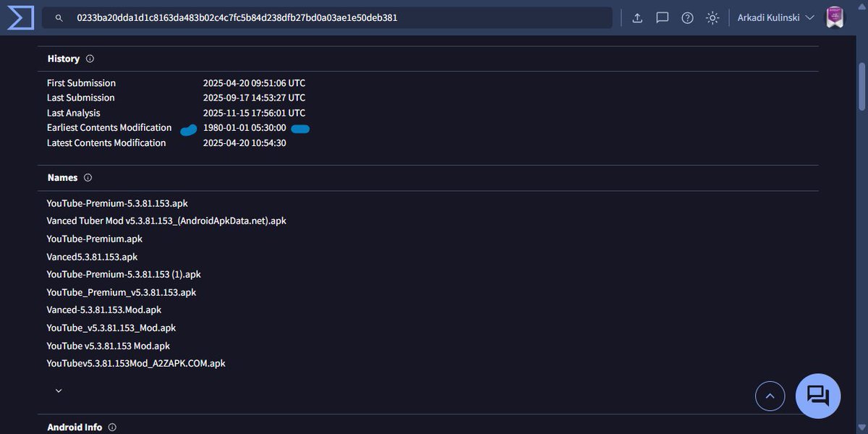Select the name YouTube v5.3.81.153 Mod.apk
The image size is (868, 434).
click(109, 346)
